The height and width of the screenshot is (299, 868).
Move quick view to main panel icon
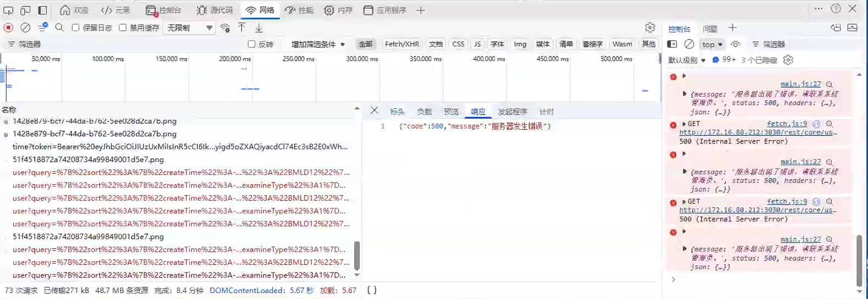click(836, 27)
